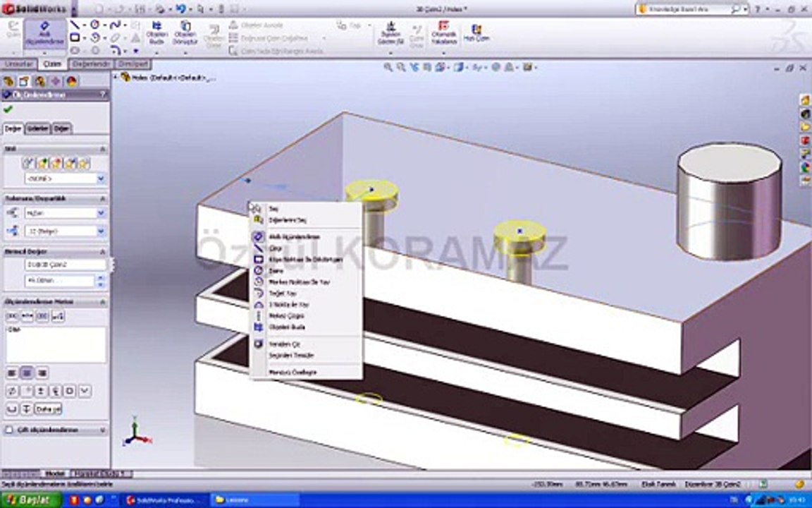This screenshot has height=508, width=812.
Task: Confirm dimension with green checkmark
Action: coord(8,109)
